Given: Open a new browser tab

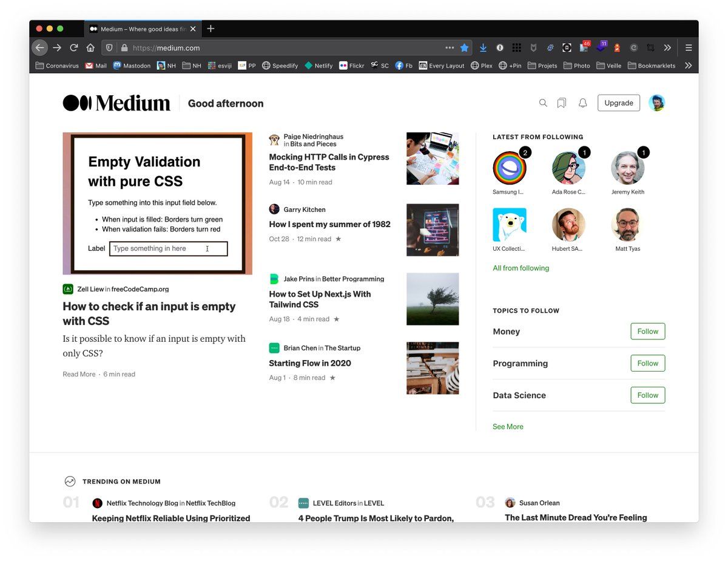Looking at the screenshot, I should coord(211,29).
